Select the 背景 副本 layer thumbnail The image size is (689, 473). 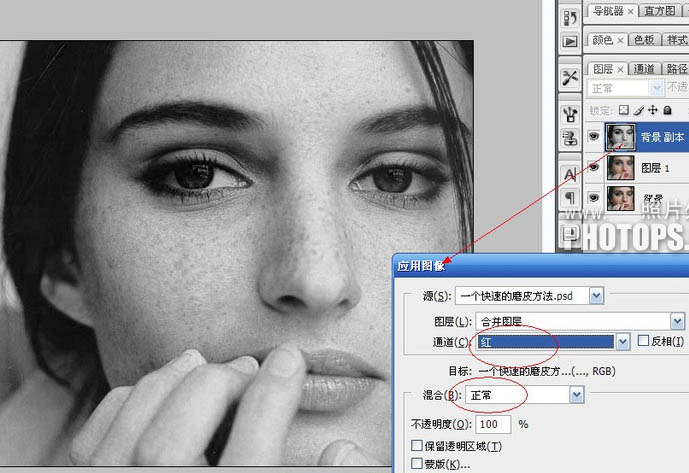click(x=620, y=137)
